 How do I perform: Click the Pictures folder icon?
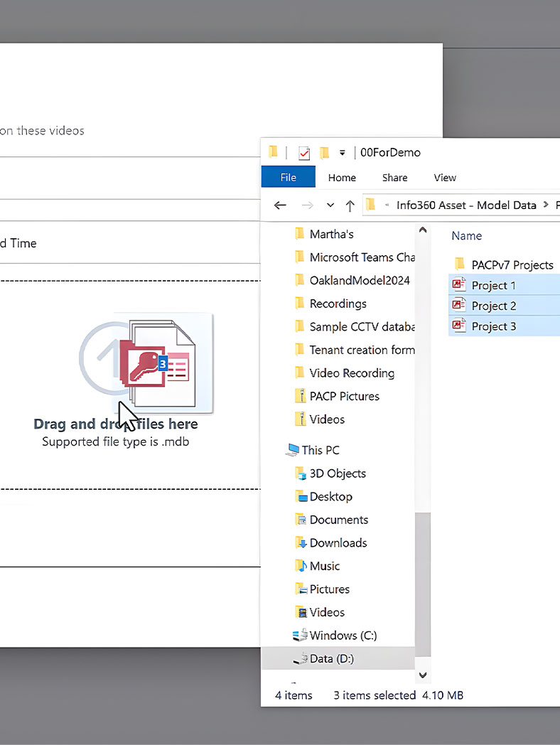pyautogui.click(x=301, y=589)
